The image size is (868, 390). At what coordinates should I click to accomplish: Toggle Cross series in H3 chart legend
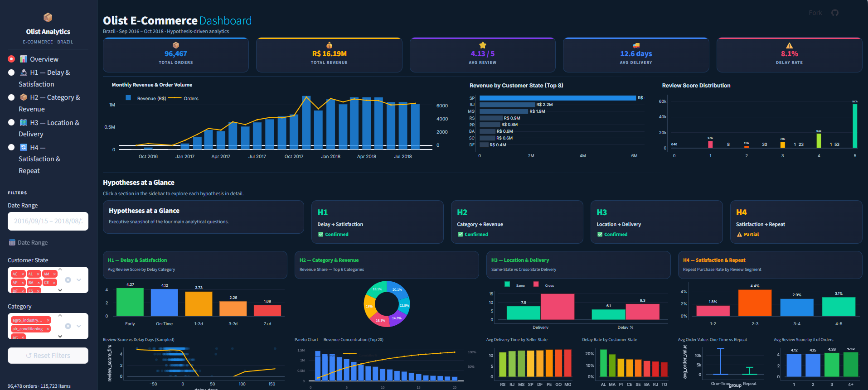pyautogui.click(x=544, y=285)
